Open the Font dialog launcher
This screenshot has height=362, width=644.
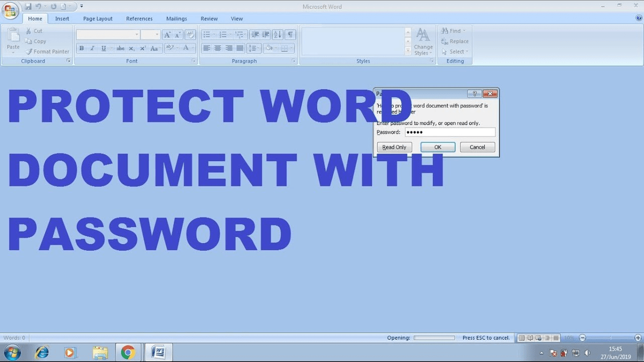[x=194, y=61]
